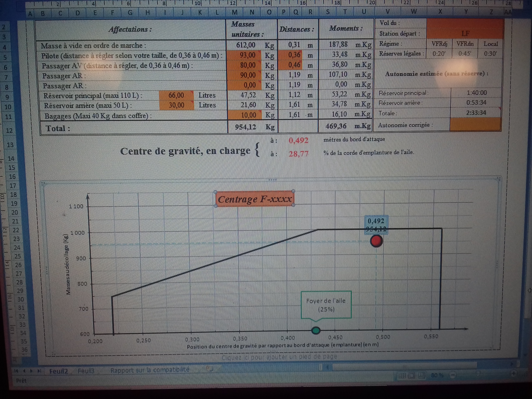
Task: Jump to last sheet navigation arrow
Action: pos(39,371)
